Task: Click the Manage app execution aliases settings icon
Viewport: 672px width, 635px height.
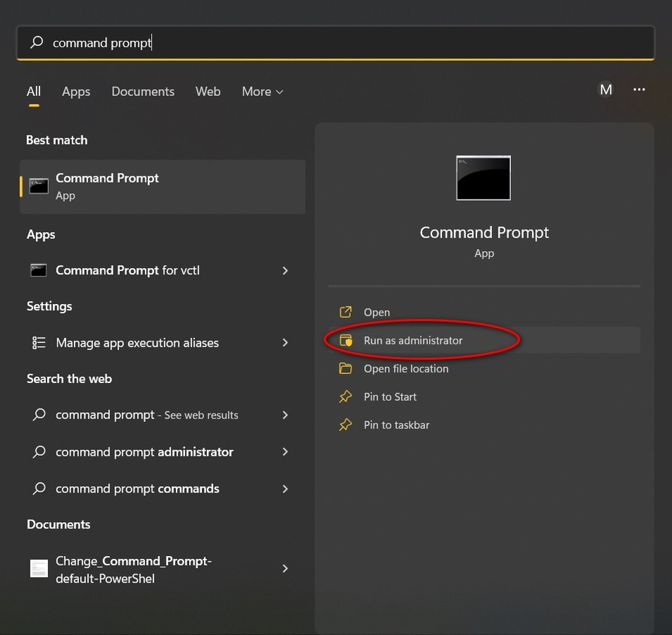Action: pyautogui.click(x=38, y=342)
